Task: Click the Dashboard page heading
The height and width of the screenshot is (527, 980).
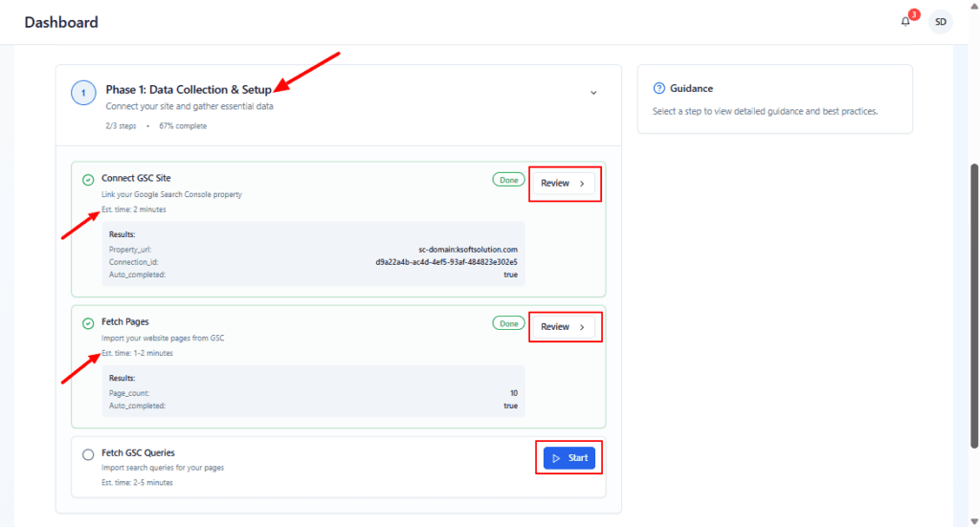Action: coord(61,22)
